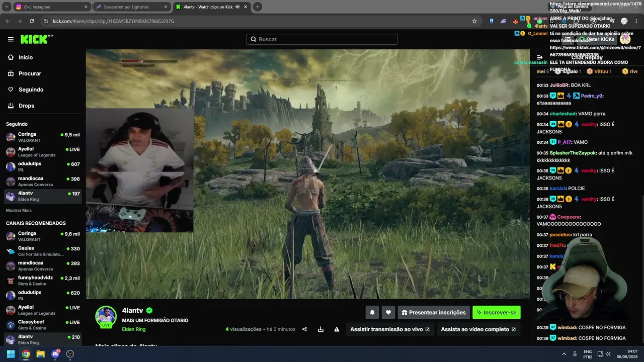The height and width of the screenshot is (362, 644).
Task: Expand the list with Mostrar Mais
Action: point(19,210)
